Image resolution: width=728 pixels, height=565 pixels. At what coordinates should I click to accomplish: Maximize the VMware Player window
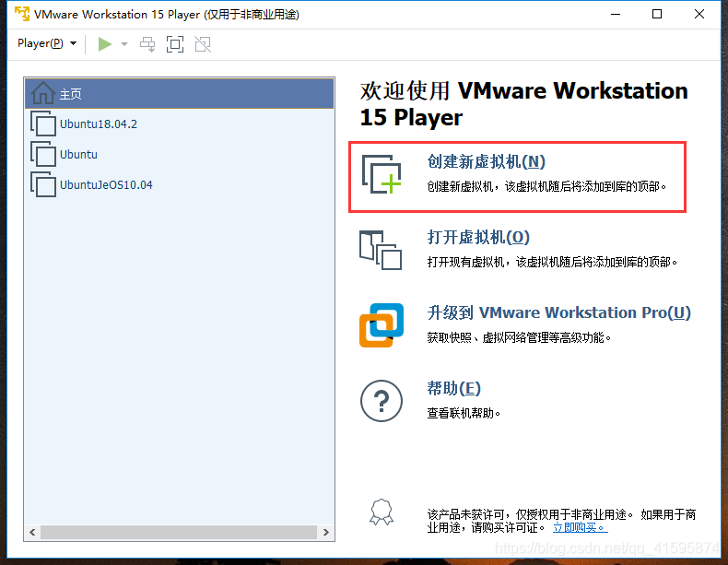[657, 15]
